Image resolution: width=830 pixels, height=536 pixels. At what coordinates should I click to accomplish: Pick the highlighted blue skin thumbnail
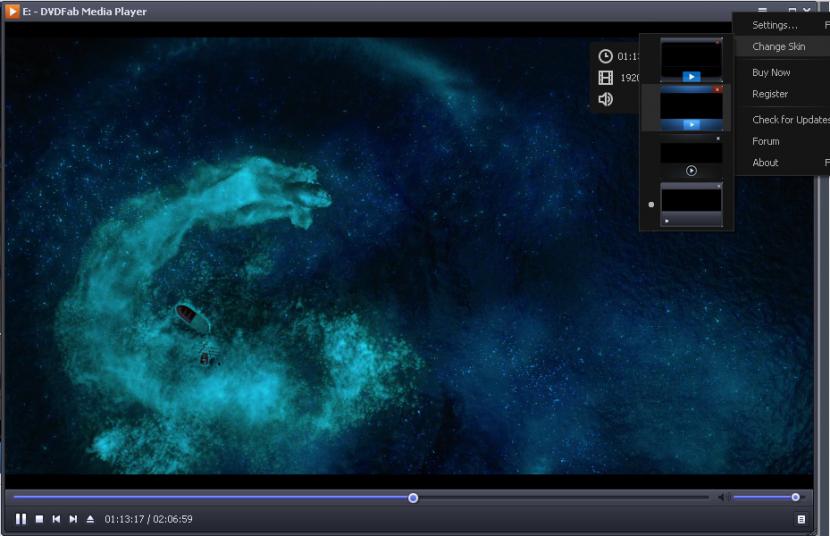(x=691, y=108)
